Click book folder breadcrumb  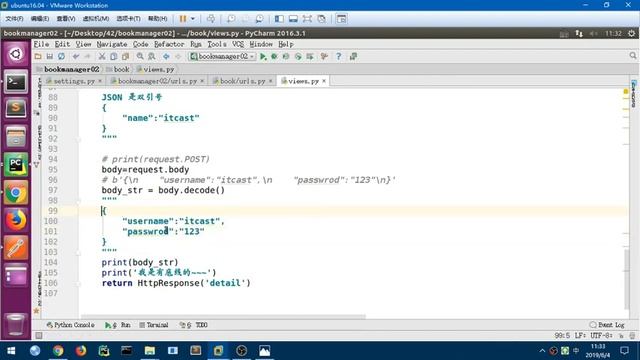tap(118, 69)
